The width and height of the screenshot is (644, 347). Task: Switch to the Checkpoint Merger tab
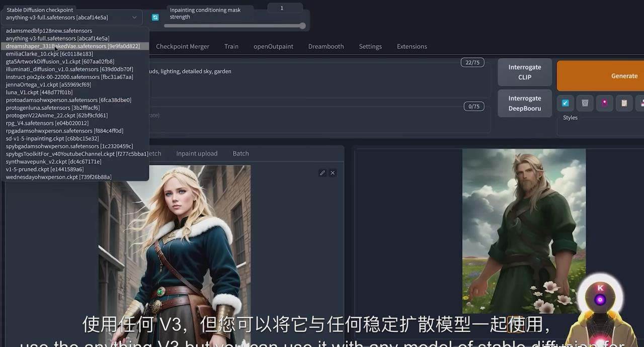pyautogui.click(x=183, y=46)
